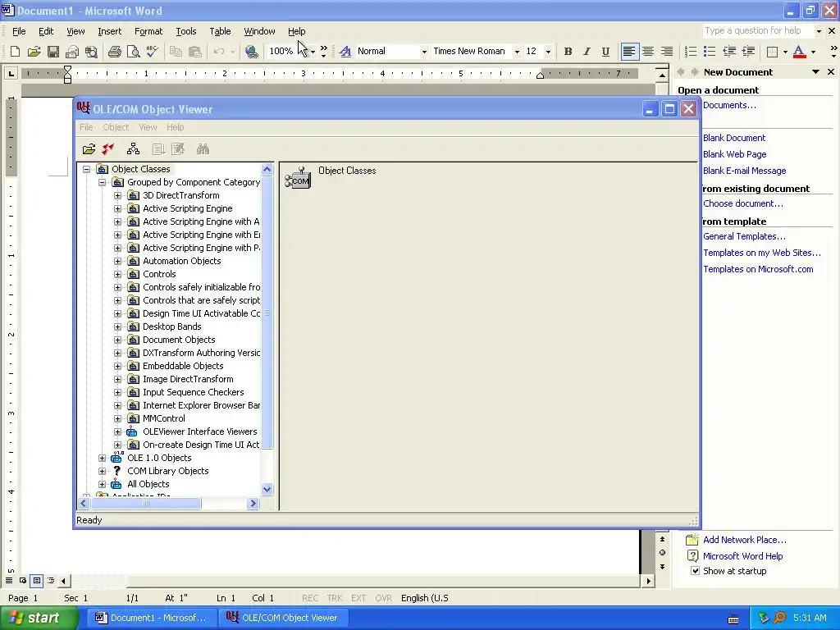Select the Controls tree item
Viewport: 840px width, 630px height.
point(159,274)
